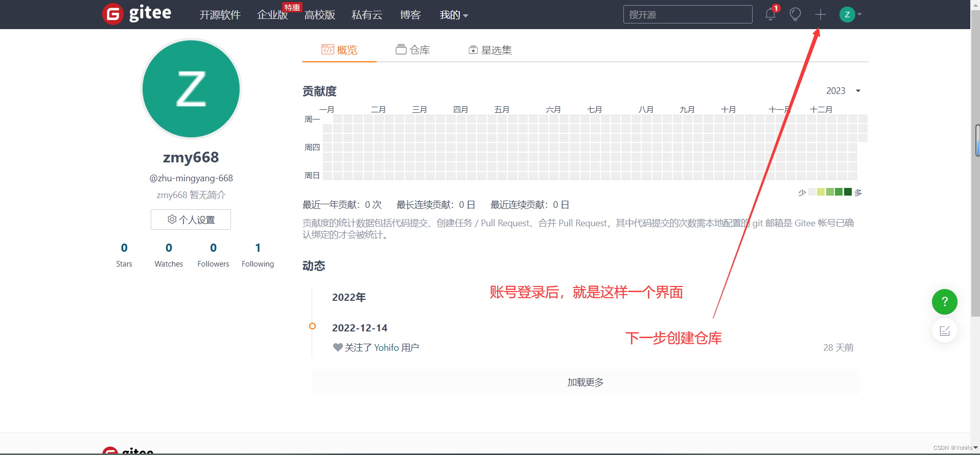Open the Following count link

(x=258, y=254)
